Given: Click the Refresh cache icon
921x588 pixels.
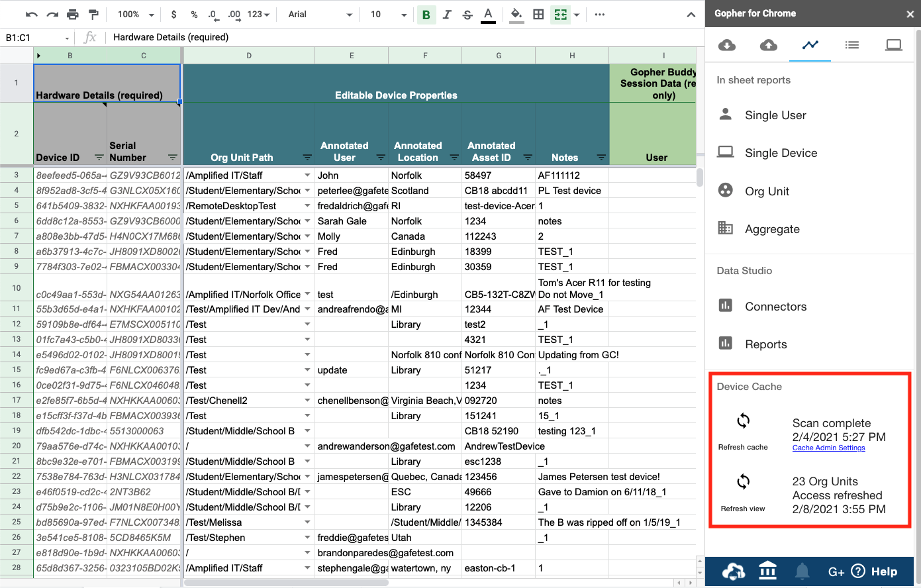Looking at the screenshot, I should pyautogui.click(x=743, y=421).
